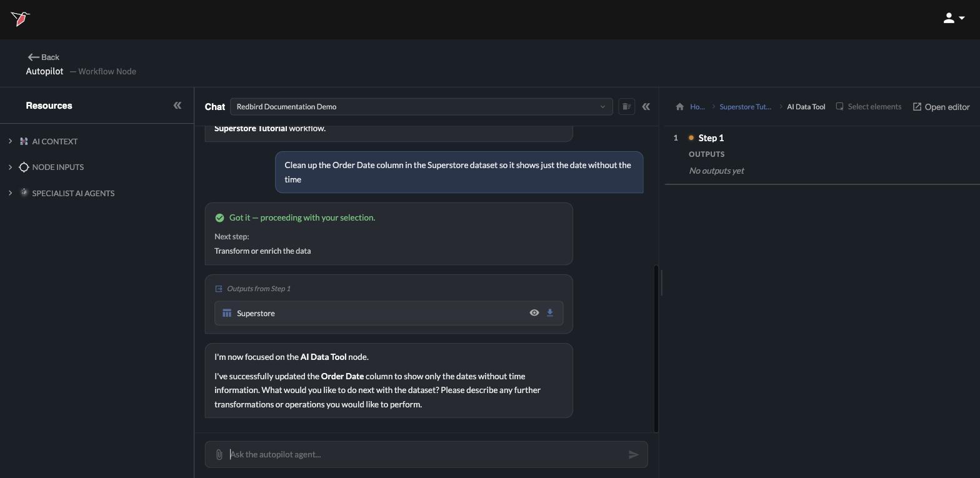Click the NODE INPUTS target icon
The image size is (980, 478).
tap(24, 167)
